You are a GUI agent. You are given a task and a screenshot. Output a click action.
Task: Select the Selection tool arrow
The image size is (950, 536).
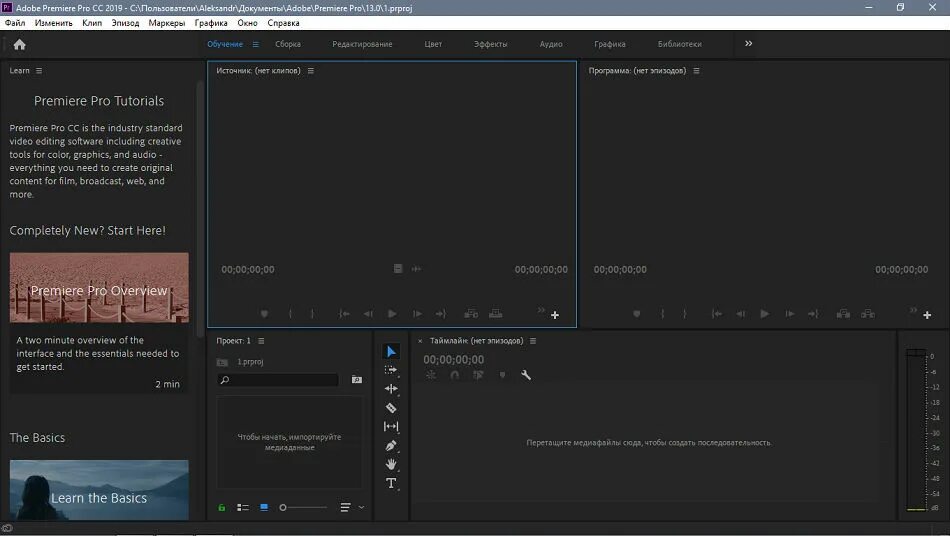coord(391,351)
